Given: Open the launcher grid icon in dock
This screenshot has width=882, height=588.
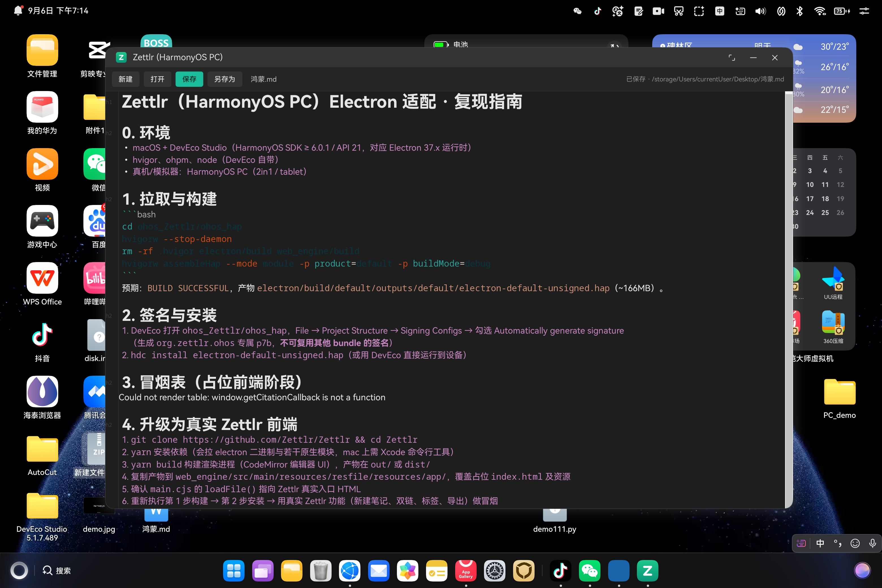Looking at the screenshot, I should [x=234, y=571].
